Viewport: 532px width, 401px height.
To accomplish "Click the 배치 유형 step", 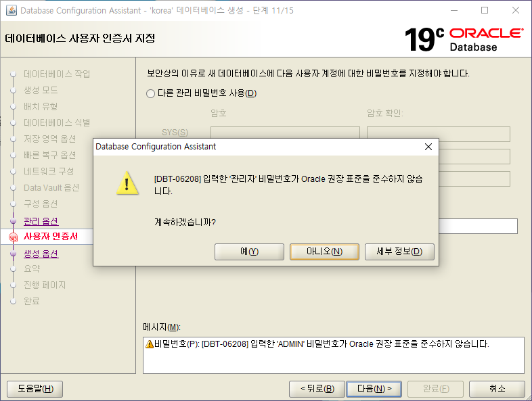I will [x=41, y=106].
